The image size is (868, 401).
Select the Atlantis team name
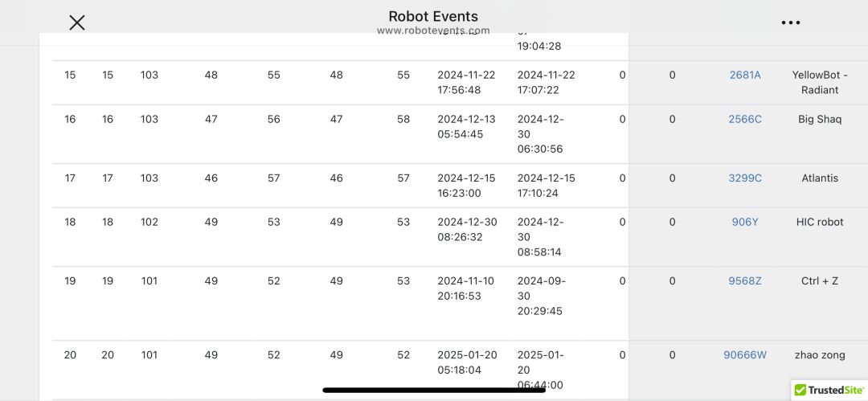[820, 178]
